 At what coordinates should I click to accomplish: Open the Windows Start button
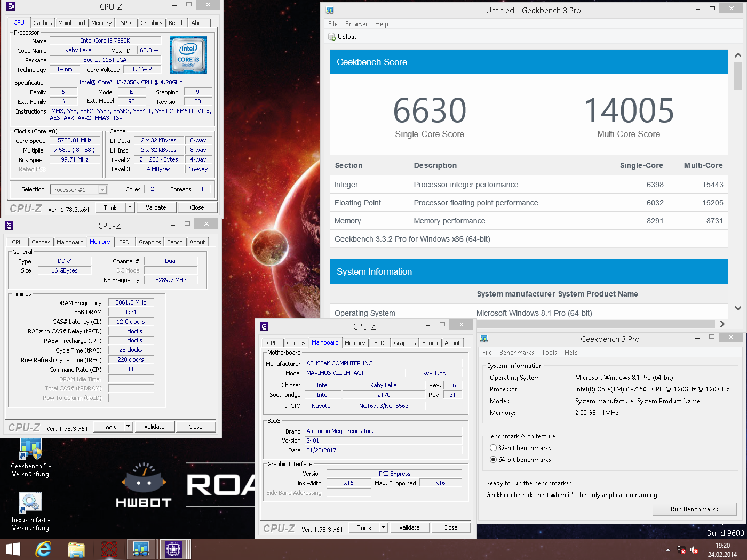[13, 549]
